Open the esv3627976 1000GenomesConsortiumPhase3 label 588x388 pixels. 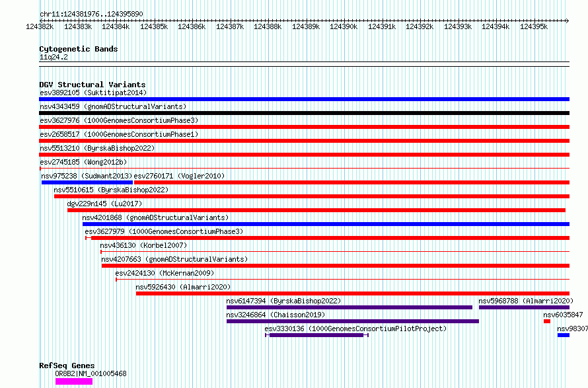(x=119, y=120)
